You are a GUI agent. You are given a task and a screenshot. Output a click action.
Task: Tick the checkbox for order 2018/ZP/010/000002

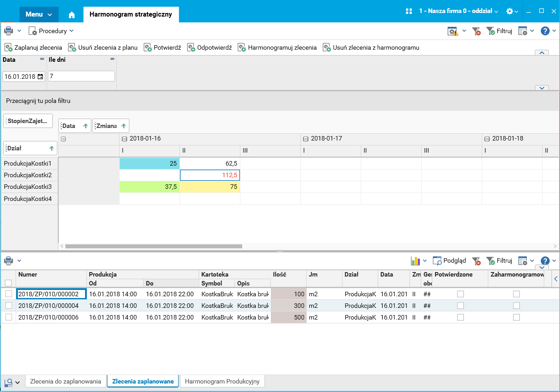tap(9, 294)
